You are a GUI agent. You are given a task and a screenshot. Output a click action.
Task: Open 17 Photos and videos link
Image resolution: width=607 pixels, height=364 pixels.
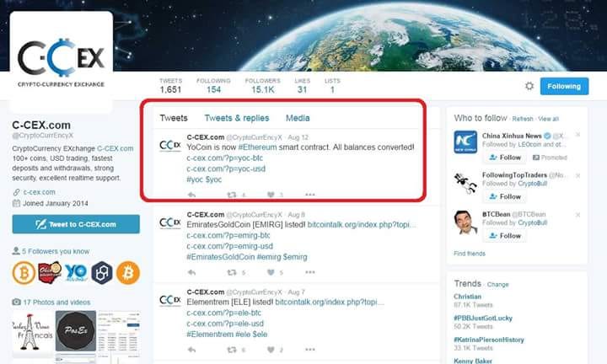[56, 302]
